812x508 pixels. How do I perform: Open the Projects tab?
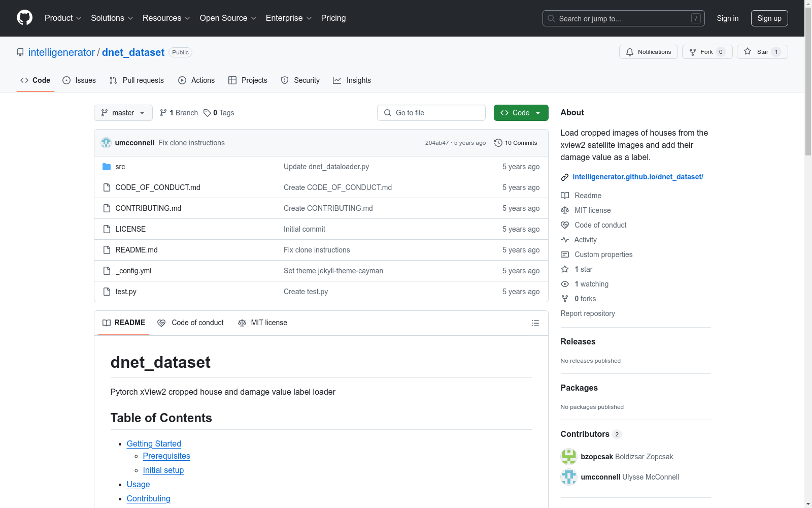pyautogui.click(x=248, y=80)
